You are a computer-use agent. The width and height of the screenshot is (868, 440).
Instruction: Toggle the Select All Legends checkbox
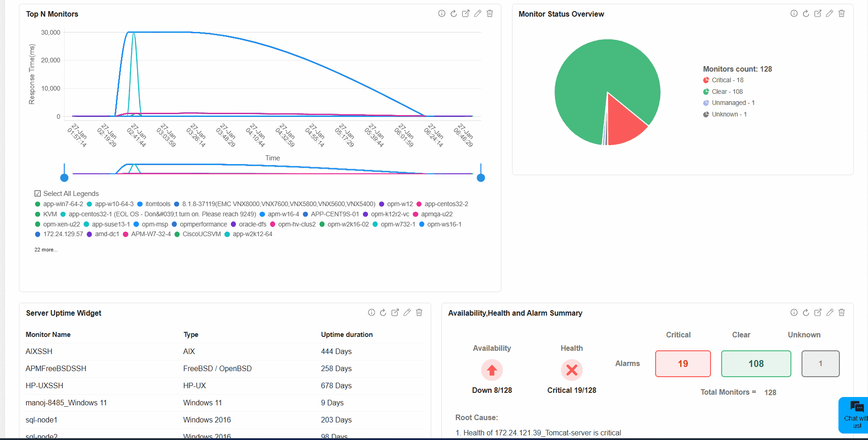click(38, 194)
